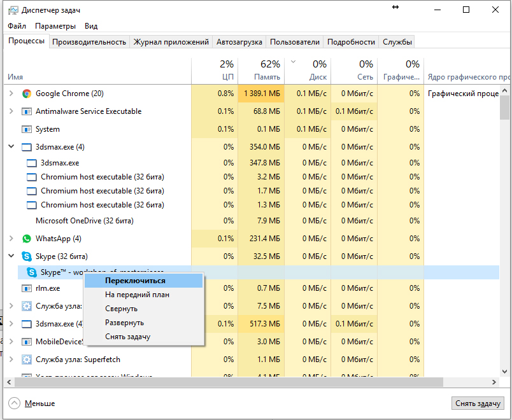Choose Развернуть in context menu
512x420 pixels.
[x=144, y=323]
